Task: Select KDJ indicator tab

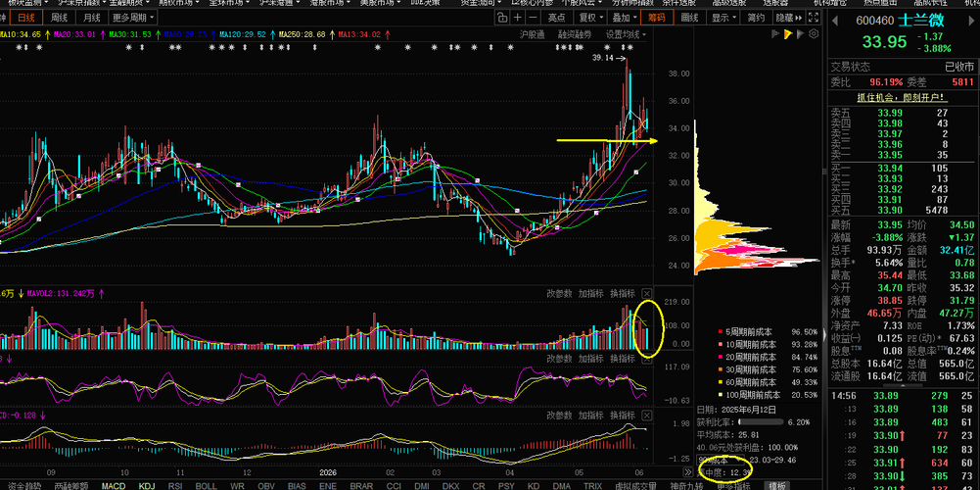Action: pos(147,486)
